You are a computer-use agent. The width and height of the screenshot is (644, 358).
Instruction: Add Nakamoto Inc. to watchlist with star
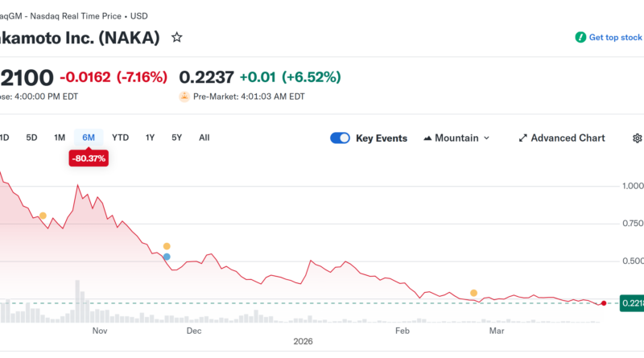click(177, 37)
